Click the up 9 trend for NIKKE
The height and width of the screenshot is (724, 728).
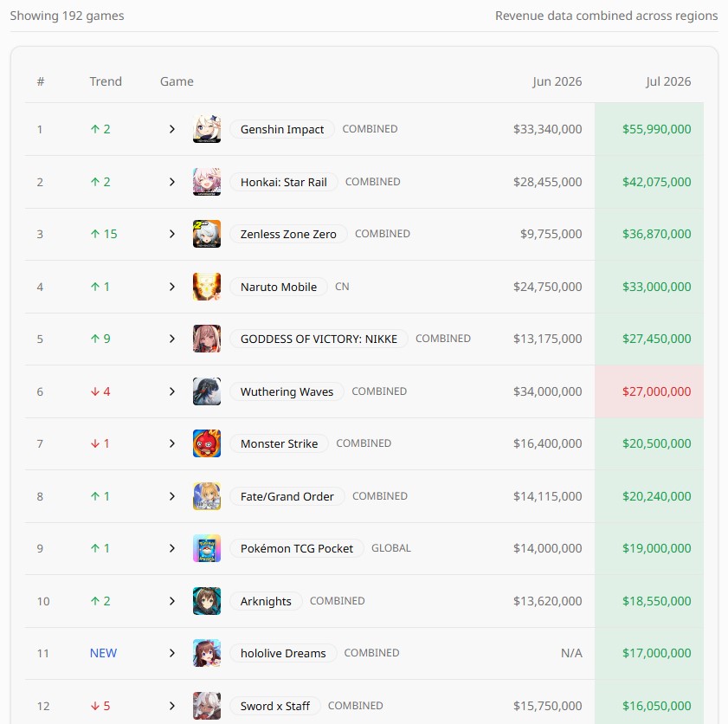click(x=100, y=339)
